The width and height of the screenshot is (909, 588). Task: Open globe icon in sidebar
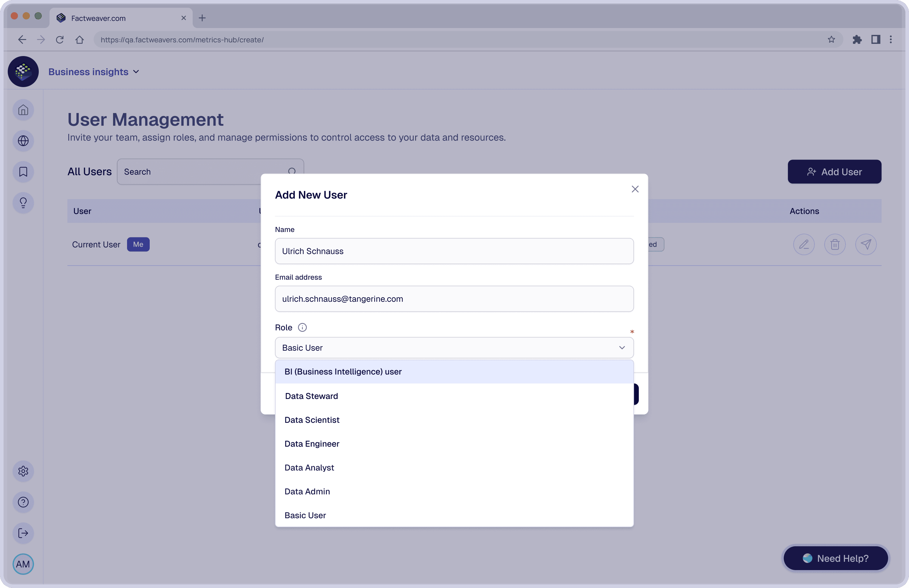click(x=23, y=141)
